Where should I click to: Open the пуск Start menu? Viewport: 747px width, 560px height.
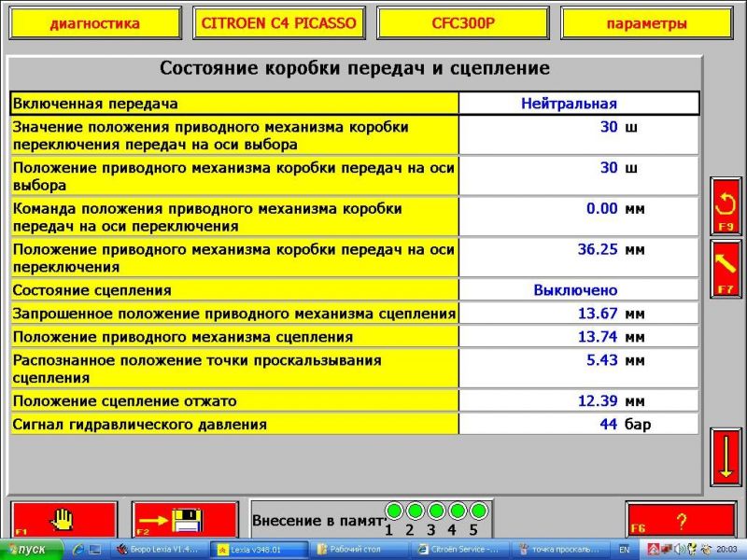coord(31,550)
